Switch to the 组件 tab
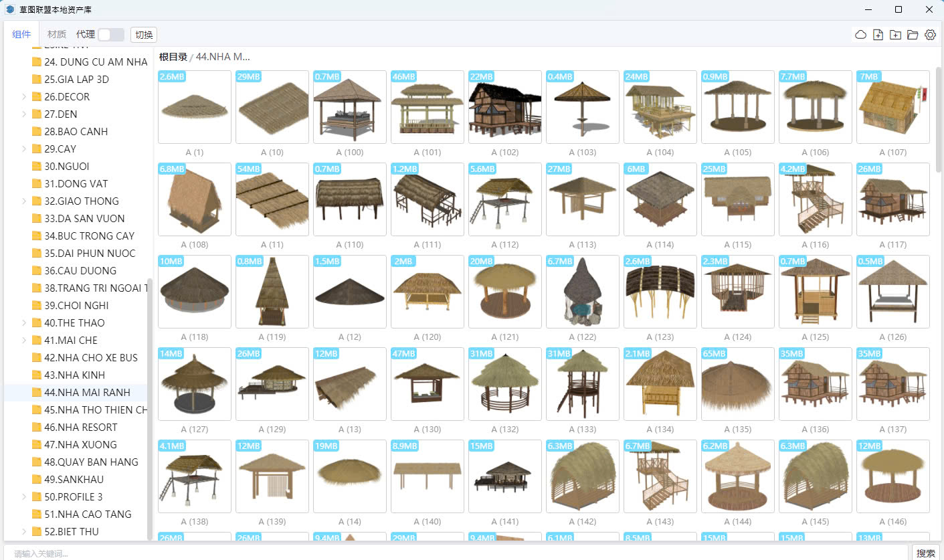This screenshot has width=944, height=560. point(21,35)
